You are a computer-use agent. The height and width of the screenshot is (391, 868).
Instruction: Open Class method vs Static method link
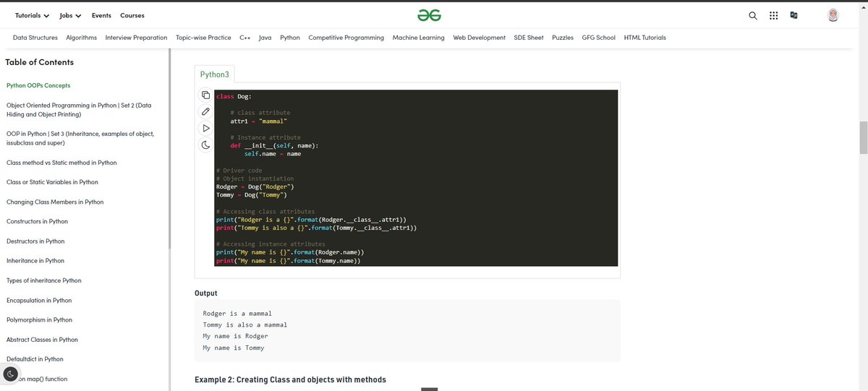61,163
